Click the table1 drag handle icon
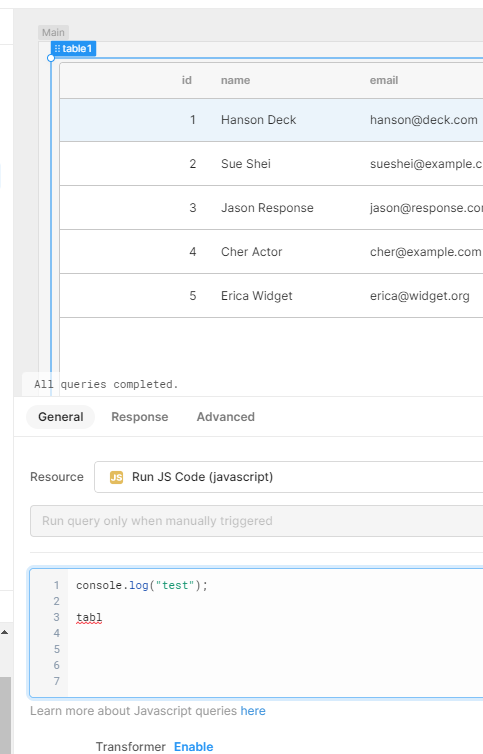 57,49
